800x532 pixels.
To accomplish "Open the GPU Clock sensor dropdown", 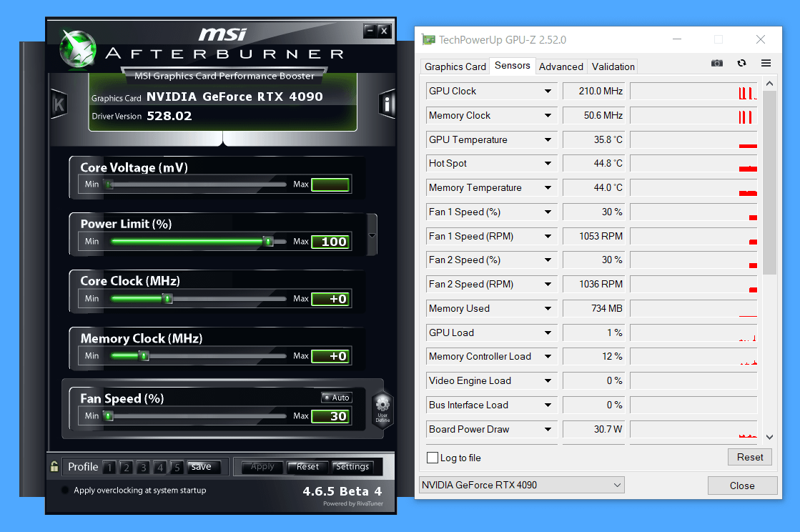I will click(x=548, y=92).
